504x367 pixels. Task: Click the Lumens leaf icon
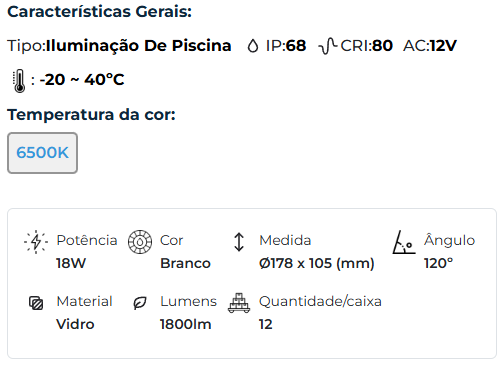coord(140,303)
